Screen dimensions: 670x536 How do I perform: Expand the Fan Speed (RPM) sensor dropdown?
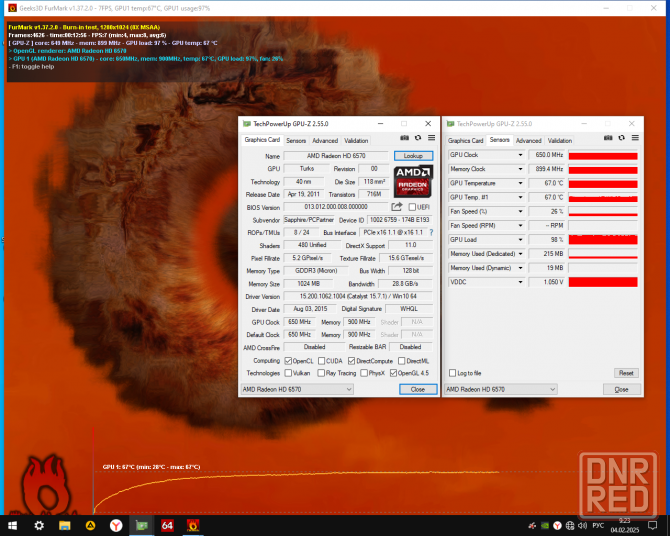coord(520,225)
